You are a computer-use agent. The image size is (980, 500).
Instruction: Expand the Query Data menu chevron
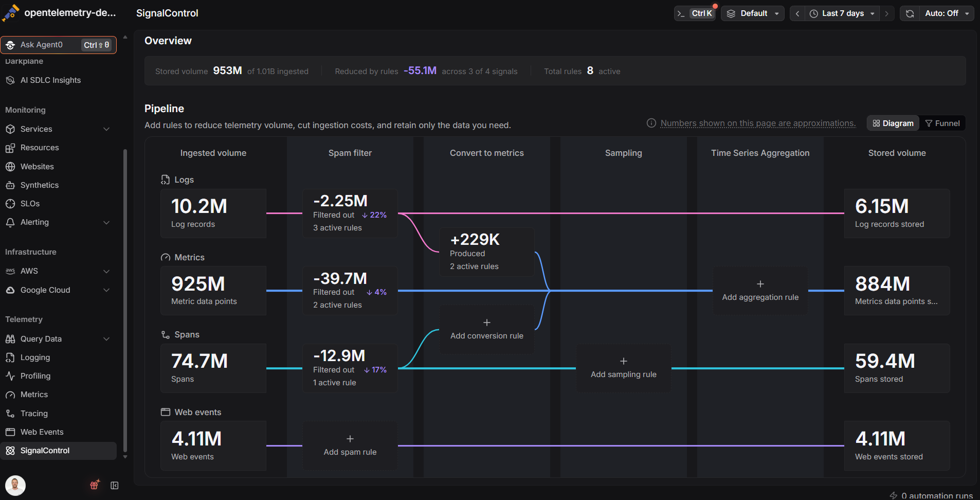106,339
